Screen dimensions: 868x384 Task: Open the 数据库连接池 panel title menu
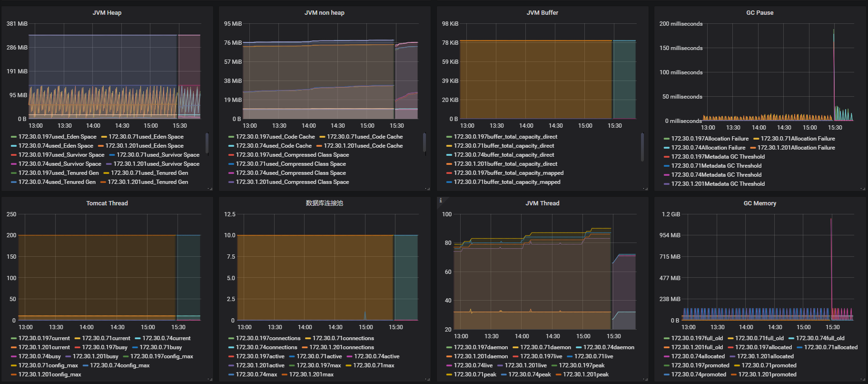pos(325,203)
